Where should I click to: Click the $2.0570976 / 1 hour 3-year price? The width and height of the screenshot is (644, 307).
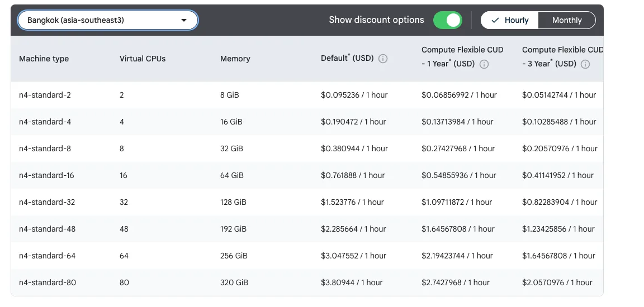[557, 282]
